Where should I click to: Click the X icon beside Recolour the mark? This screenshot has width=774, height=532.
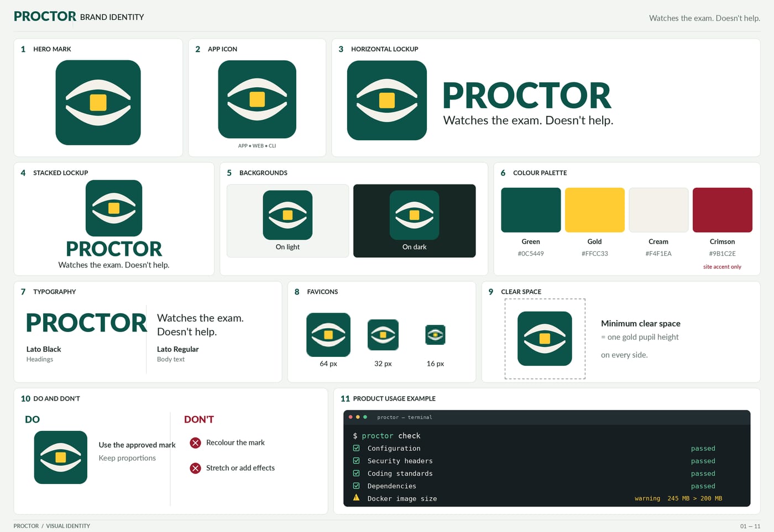(x=195, y=443)
